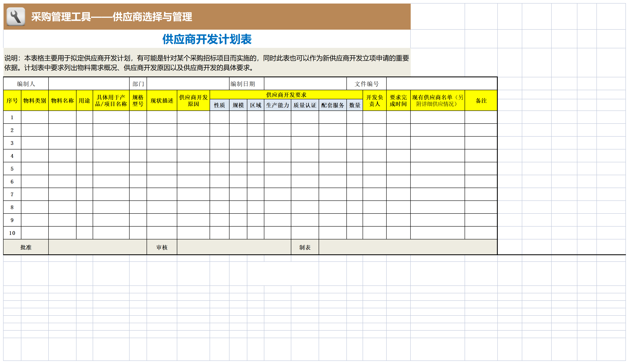This screenshot has height=364, width=629.
Task: Select the 批准 label cell
Action: point(26,247)
